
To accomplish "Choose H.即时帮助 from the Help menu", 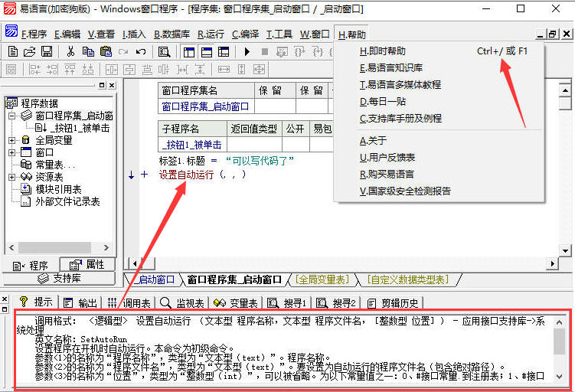I will (x=439, y=51).
